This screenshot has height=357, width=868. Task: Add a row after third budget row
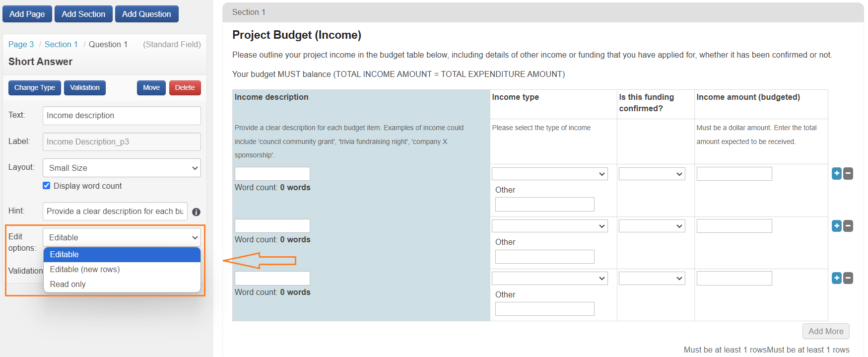coord(837,278)
